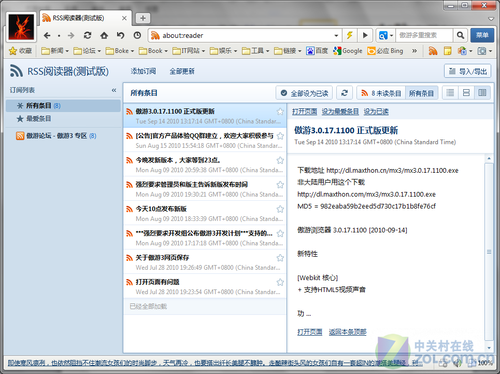500x374 pixels.
Task: Open the Bing bookmark
Action: click(x=385, y=51)
